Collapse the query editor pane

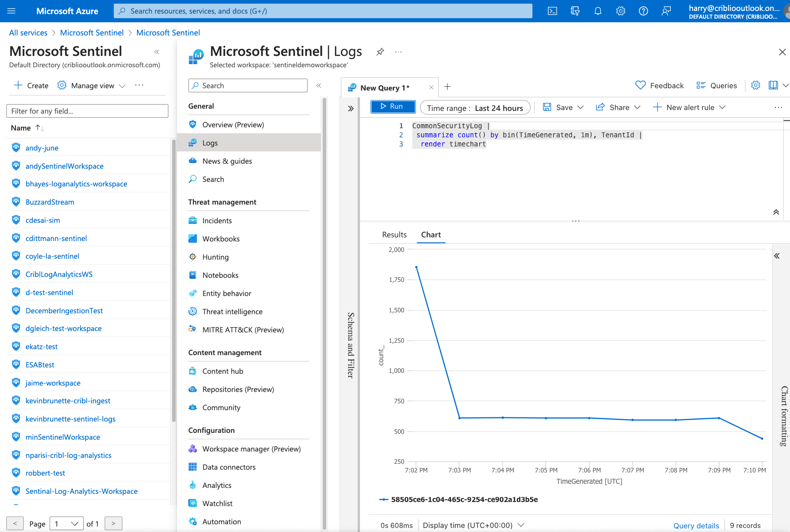click(x=776, y=212)
